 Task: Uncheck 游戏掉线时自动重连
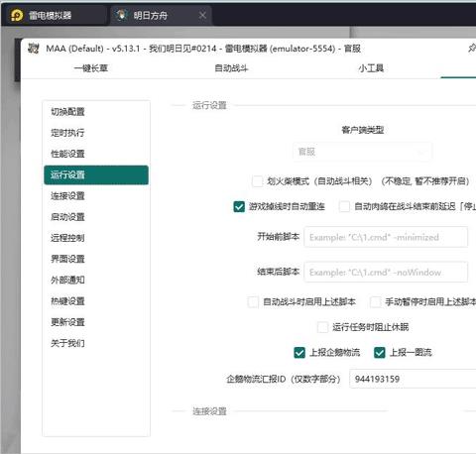[x=239, y=206]
